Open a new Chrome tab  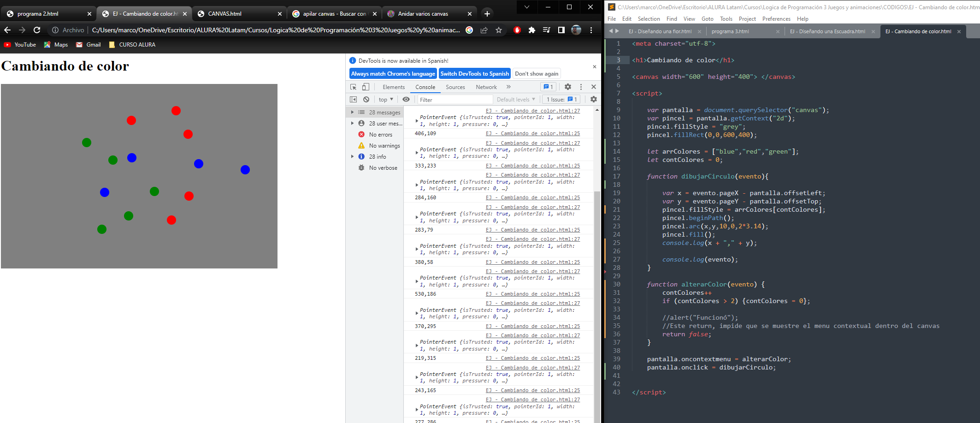[x=487, y=14]
